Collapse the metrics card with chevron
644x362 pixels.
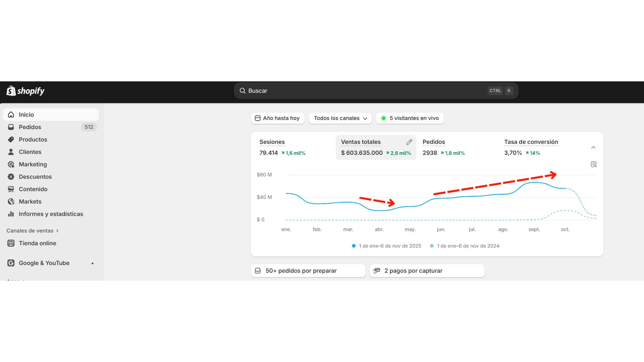[x=593, y=147]
